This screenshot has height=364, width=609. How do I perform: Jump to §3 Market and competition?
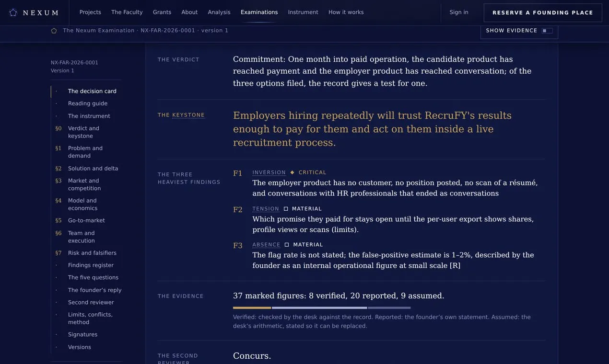[x=84, y=184]
